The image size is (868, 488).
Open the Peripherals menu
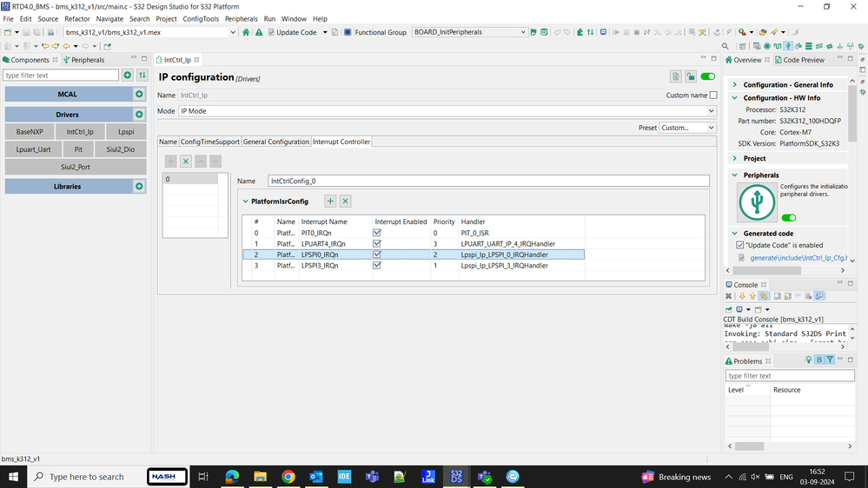pos(241,19)
